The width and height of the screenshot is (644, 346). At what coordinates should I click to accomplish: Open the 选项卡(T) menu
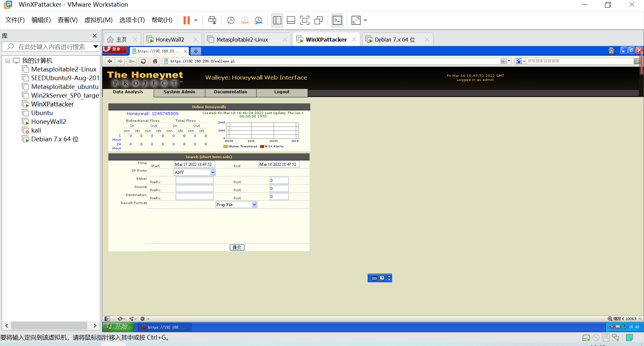tap(132, 20)
